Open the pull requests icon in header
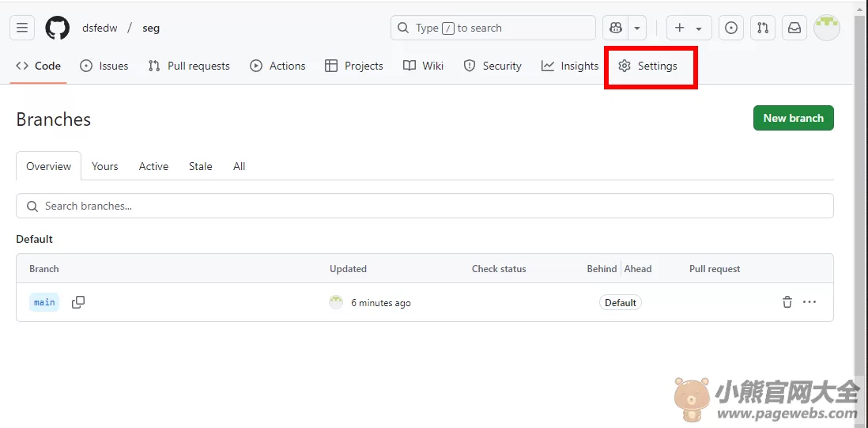The height and width of the screenshot is (428, 868). 763,28
